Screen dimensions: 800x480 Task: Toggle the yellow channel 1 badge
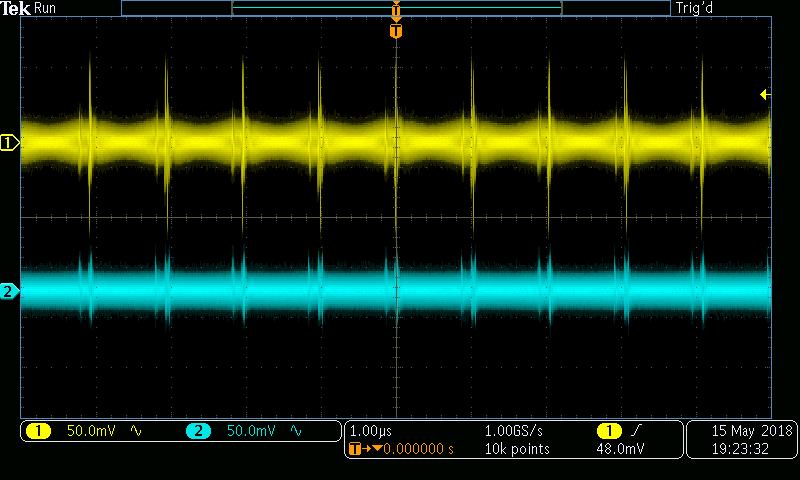pyautogui.click(x=39, y=431)
